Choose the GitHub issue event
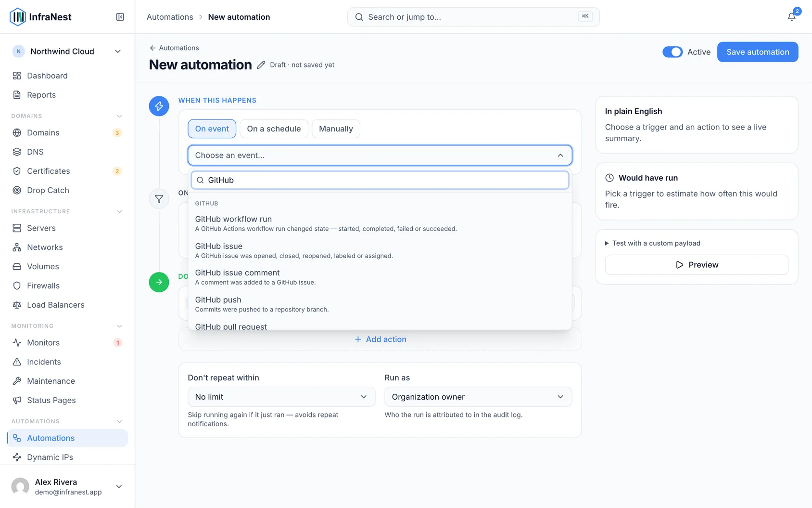 (x=380, y=250)
